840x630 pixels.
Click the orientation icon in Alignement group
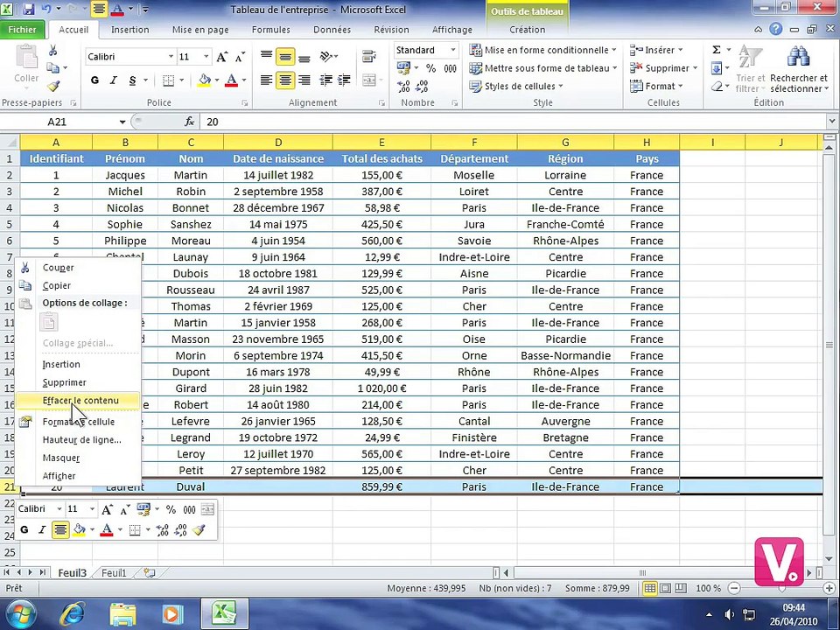click(326, 56)
